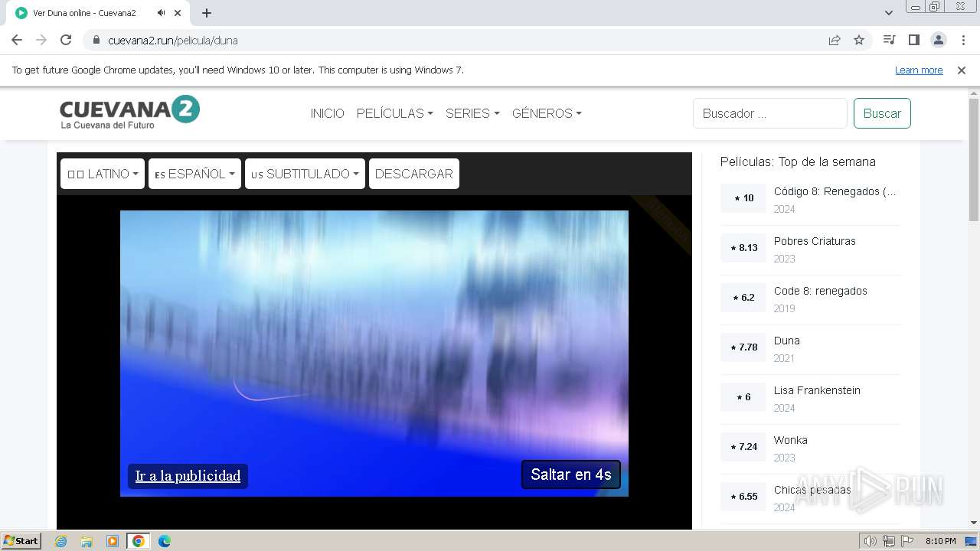Go to INICIO

[x=327, y=113]
